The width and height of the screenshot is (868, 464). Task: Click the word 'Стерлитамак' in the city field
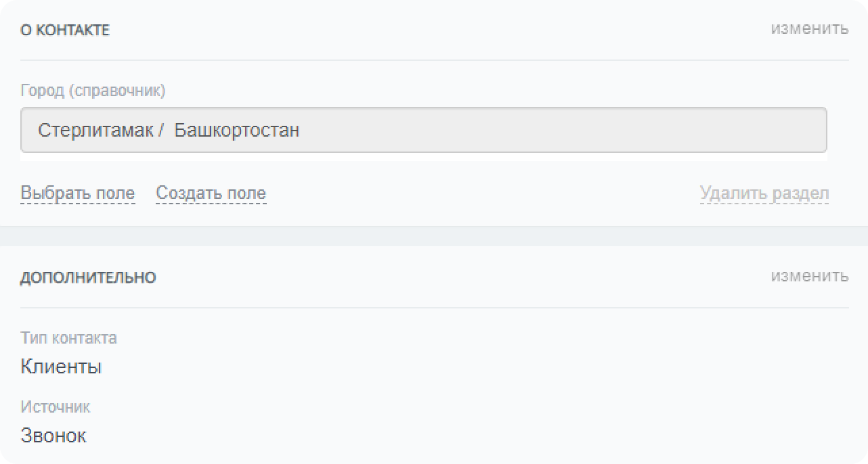[x=95, y=130]
